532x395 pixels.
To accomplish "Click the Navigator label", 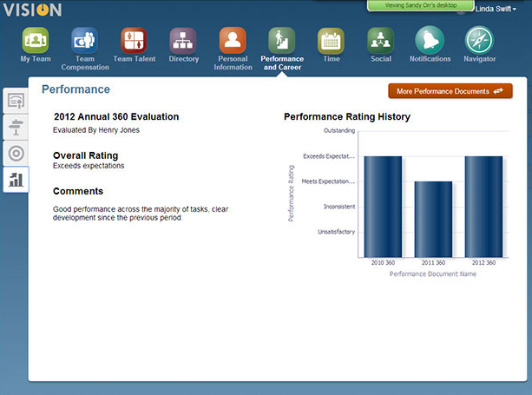I will (479, 59).
